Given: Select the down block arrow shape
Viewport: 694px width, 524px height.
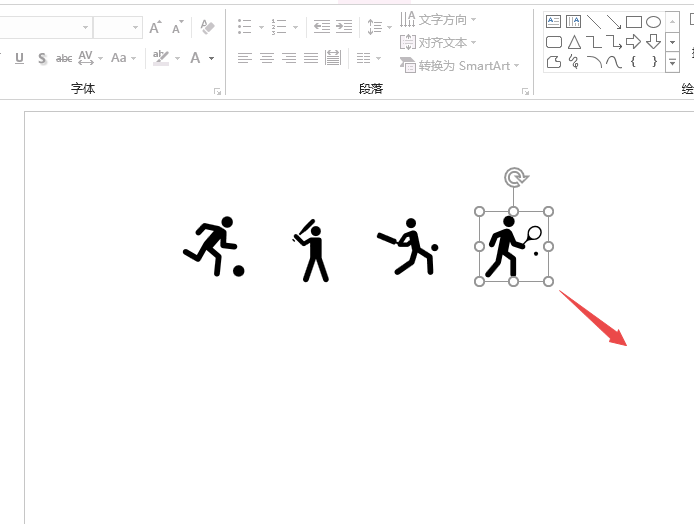Looking at the screenshot, I should click(x=653, y=42).
